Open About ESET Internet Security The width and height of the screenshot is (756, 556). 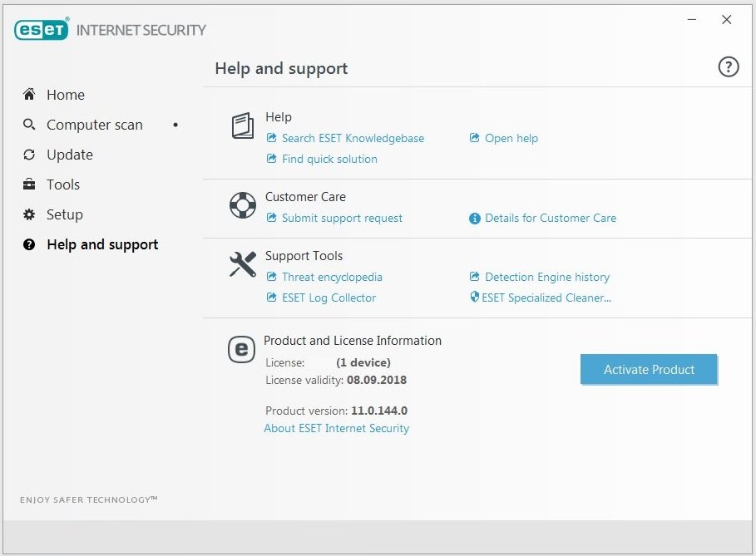[x=336, y=428]
